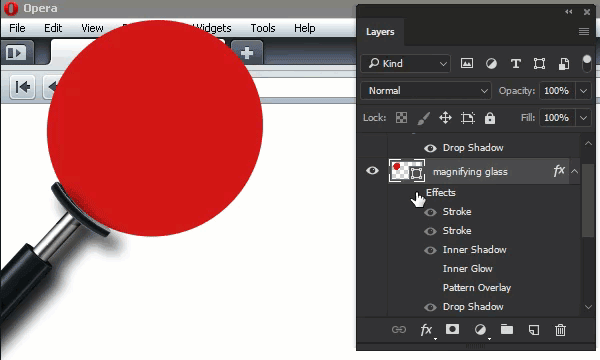Open the File menu in Opera

17,28
